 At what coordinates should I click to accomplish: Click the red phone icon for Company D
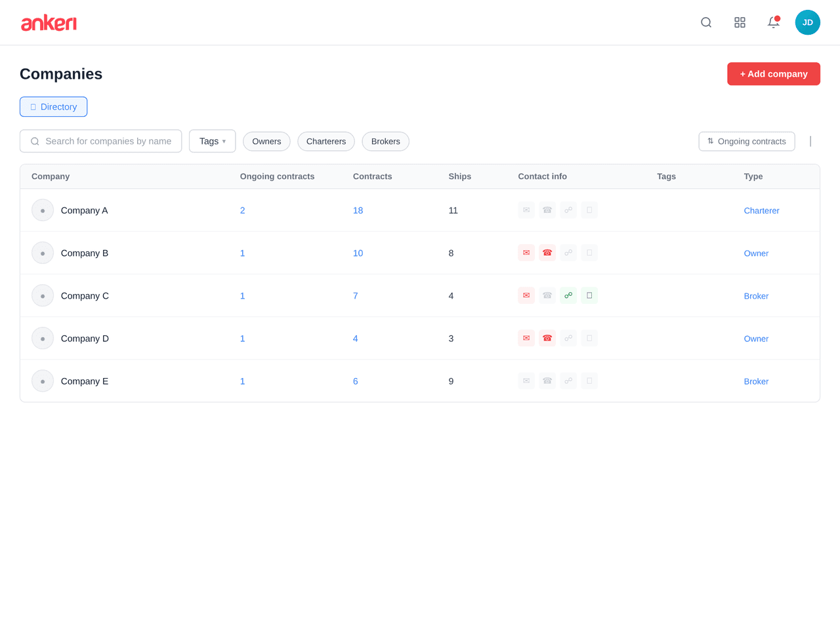[x=547, y=338]
